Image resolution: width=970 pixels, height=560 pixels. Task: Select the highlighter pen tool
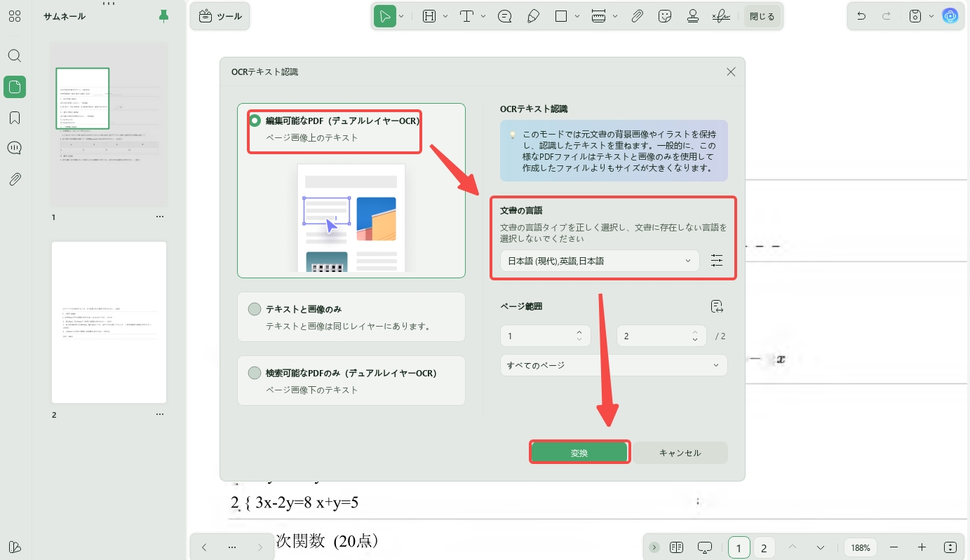tap(532, 16)
